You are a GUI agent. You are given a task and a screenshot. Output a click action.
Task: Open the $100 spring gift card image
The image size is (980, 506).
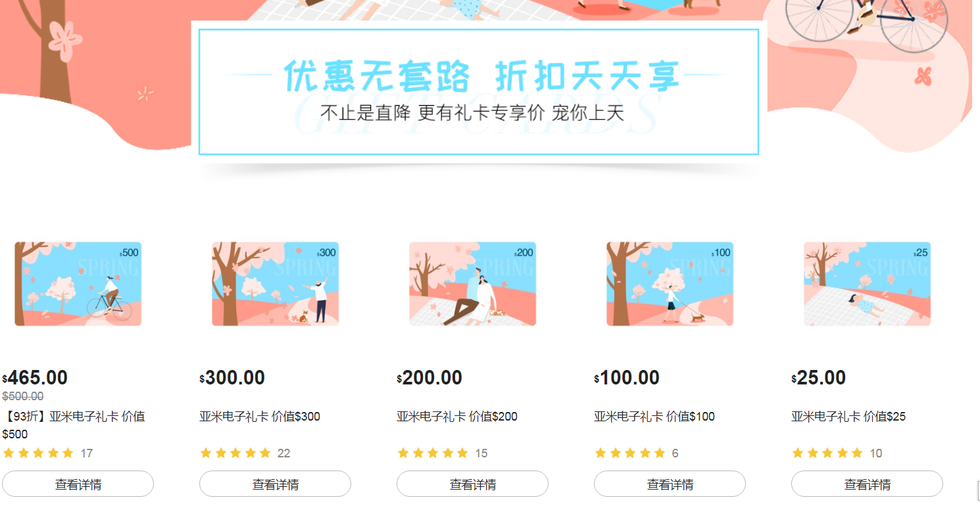670,284
